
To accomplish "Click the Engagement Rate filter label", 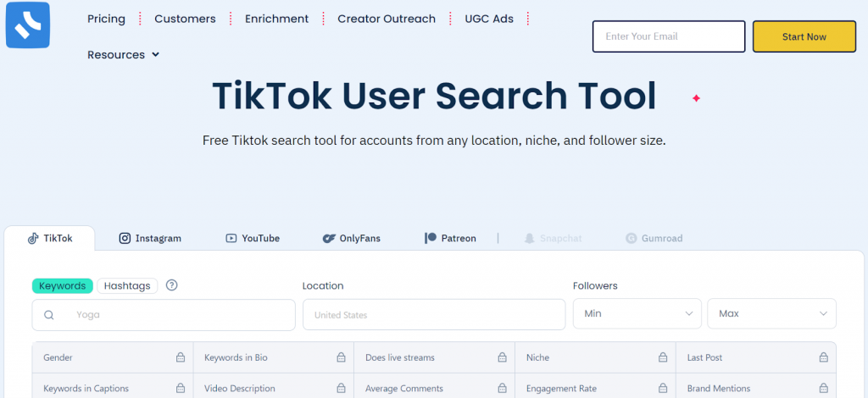I will tap(561, 389).
